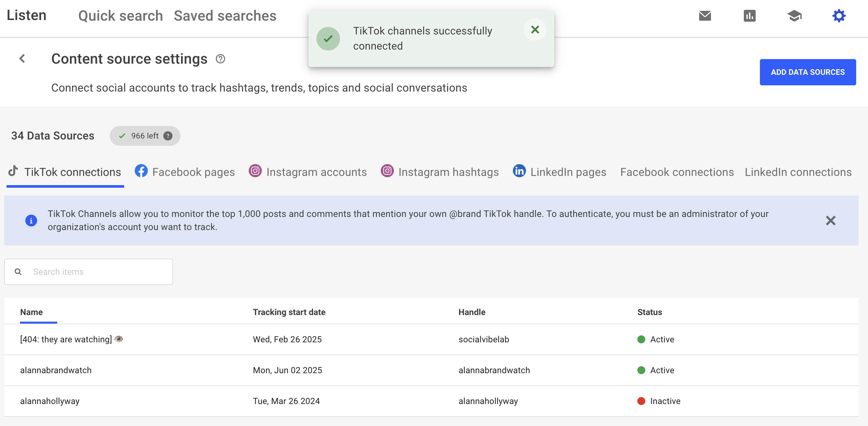This screenshot has height=426, width=868.
Task: Click green status dot for alannabrandwatch
Action: pyautogui.click(x=641, y=371)
